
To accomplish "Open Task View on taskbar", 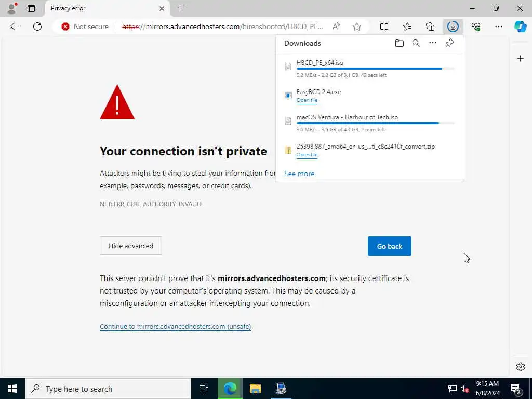I will pyautogui.click(x=204, y=389).
